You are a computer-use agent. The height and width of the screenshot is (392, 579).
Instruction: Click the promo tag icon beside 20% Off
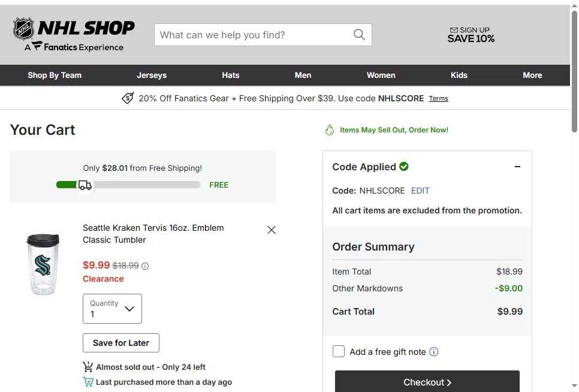(128, 98)
